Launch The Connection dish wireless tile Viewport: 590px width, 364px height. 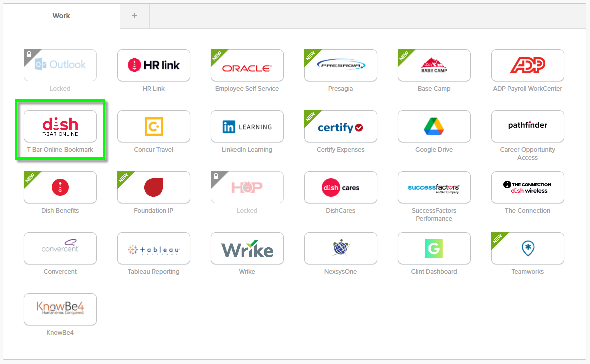click(x=528, y=187)
